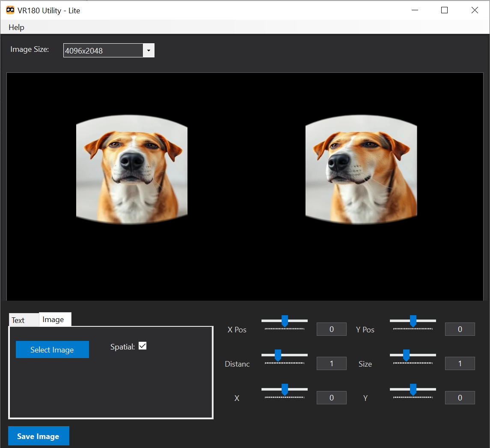Screen dimensions: 490x448
Task: Click the X Pos slider handle
Action: (285, 321)
